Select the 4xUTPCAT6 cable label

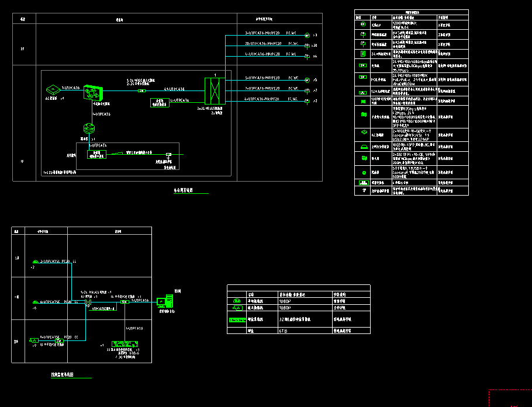click(174, 89)
